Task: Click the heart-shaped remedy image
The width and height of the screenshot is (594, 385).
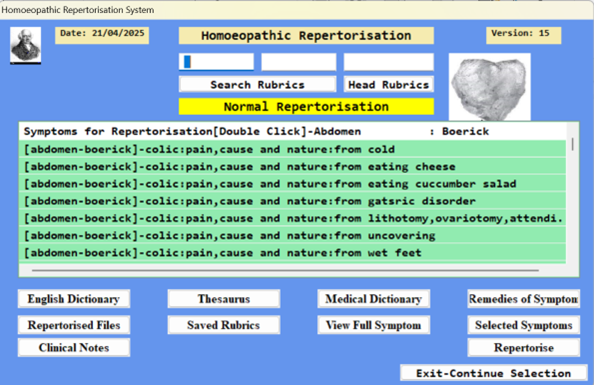Action: point(489,87)
